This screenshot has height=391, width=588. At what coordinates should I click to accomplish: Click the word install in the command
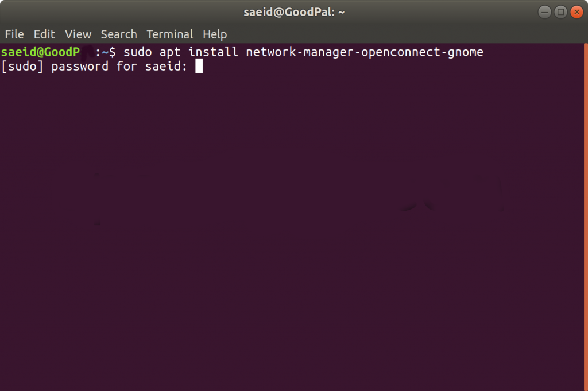point(213,52)
